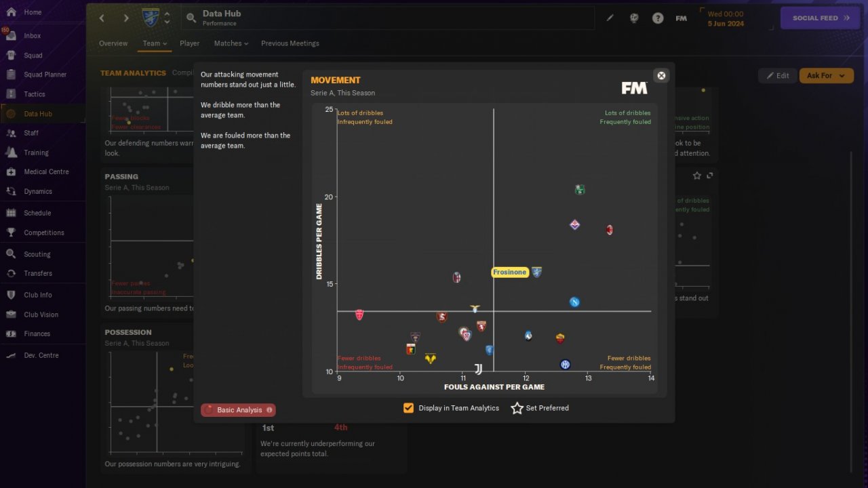Toggle Display in Team Analytics checkbox

408,408
